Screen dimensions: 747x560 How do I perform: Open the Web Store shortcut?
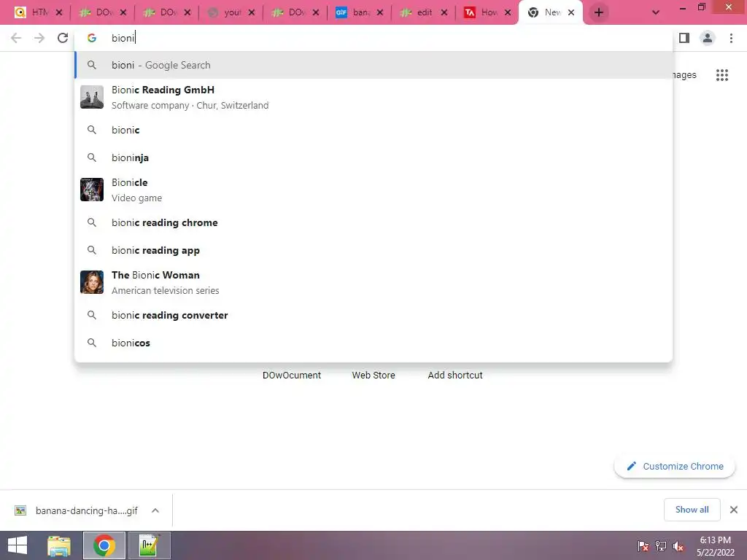pos(373,376)
